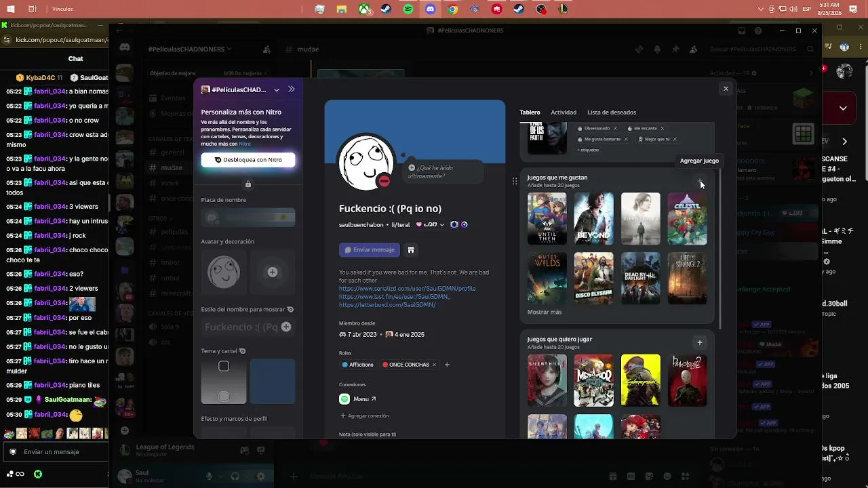Edit the '¿Qué he leído últimamente?' status bubble
The image size is (868, 488).
point(445,171)
